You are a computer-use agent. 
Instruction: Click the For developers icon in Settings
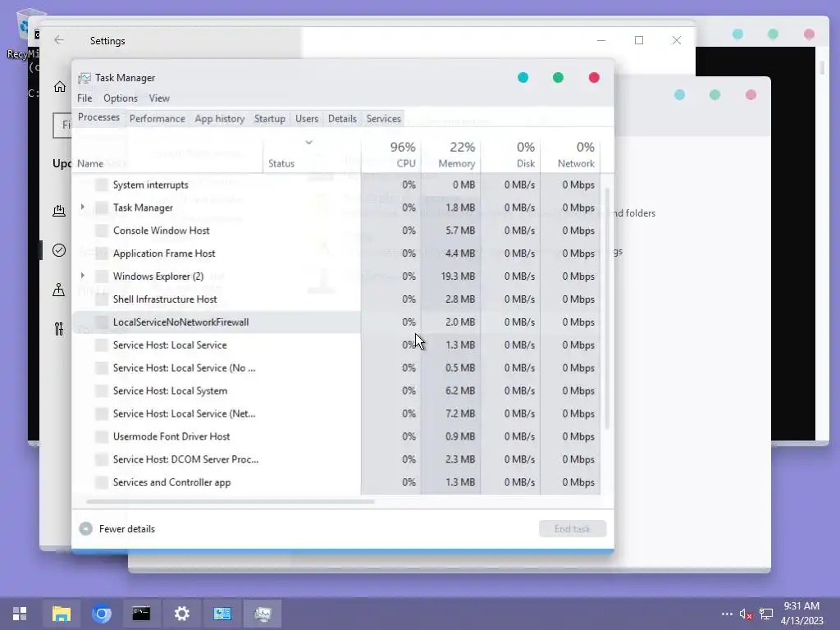click(59, 329)
